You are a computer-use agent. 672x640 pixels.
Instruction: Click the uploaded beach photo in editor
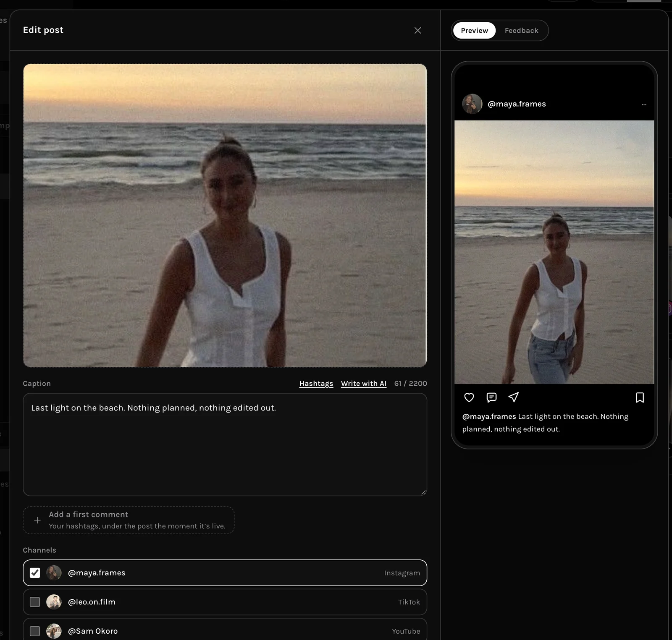pos(225,215)
